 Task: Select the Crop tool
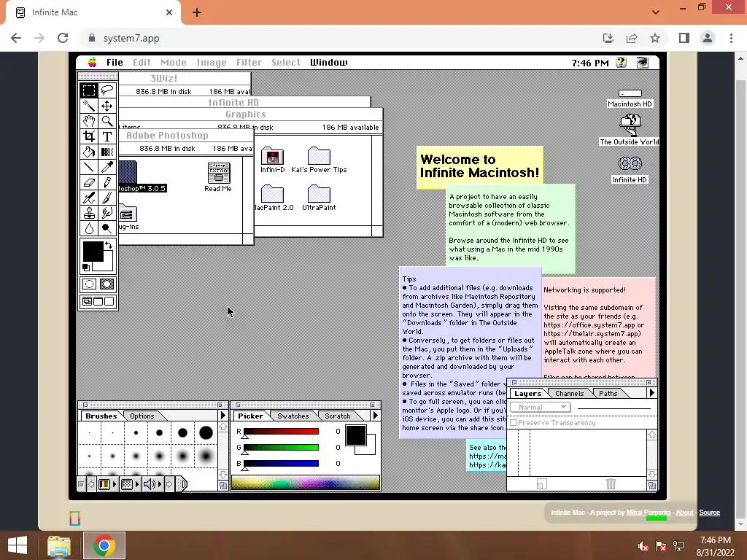88,136
